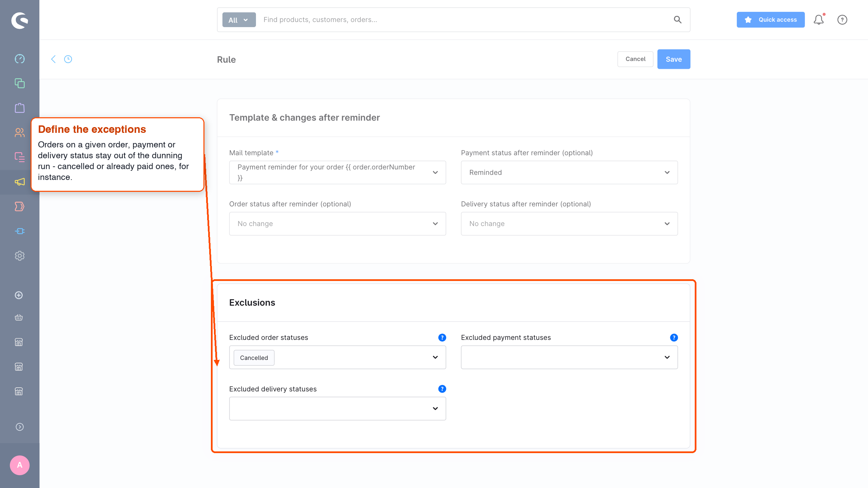Image resolution: width=868 pixels, height=488 pixels.
Task: Open the basket sales channel icon
Action: (x=19, y=318)
